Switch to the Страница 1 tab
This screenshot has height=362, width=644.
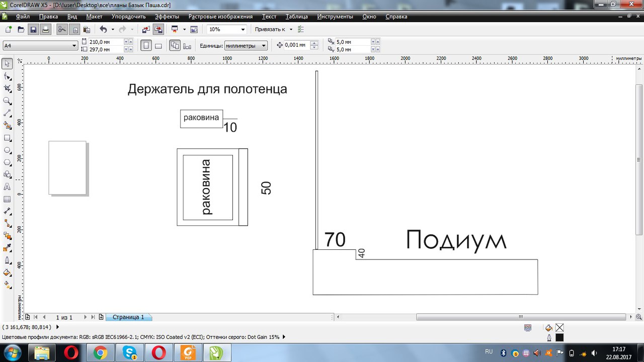coord(128,317)
